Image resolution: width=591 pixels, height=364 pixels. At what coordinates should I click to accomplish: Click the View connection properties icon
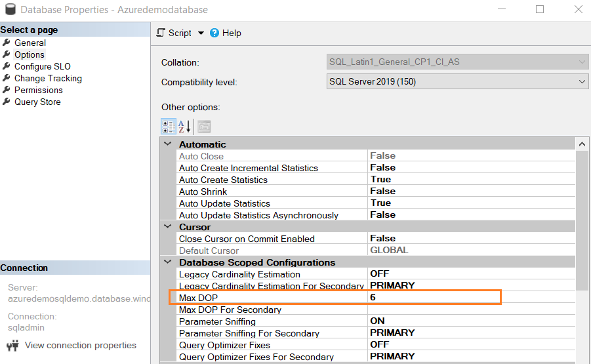pos(12,346)
